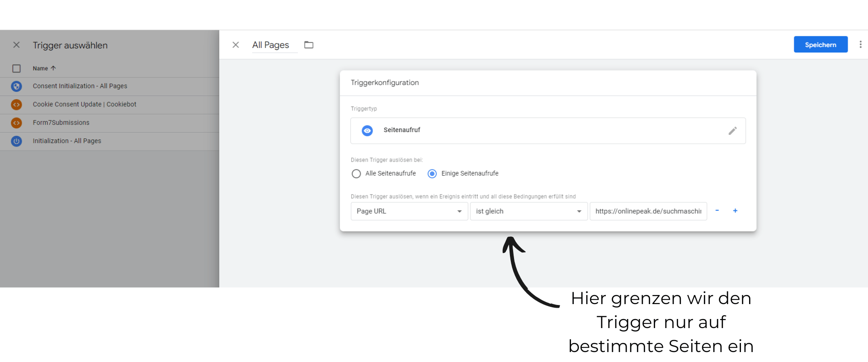Select the Alle Seitenaufrufe radio button
Viewport: 868px width, 362px height.
(x=356, y=174)
